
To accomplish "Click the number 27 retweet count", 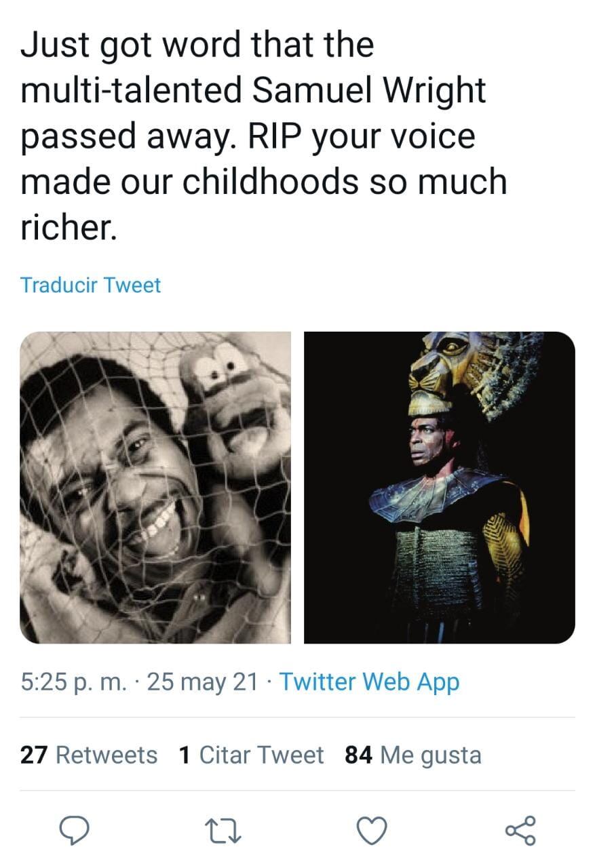I will pos(34,755).
